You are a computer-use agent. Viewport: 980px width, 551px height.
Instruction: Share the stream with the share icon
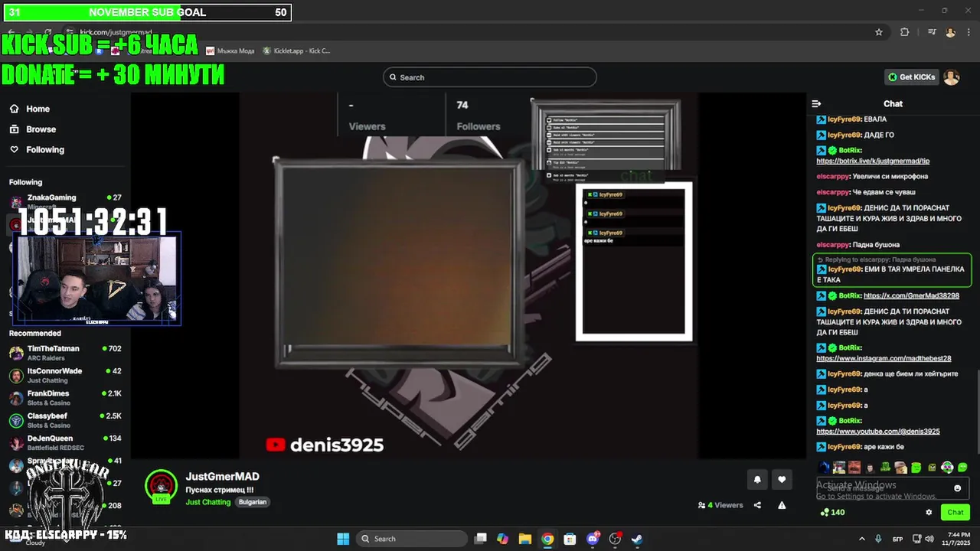pyautogui.click(x=757, y=505)
